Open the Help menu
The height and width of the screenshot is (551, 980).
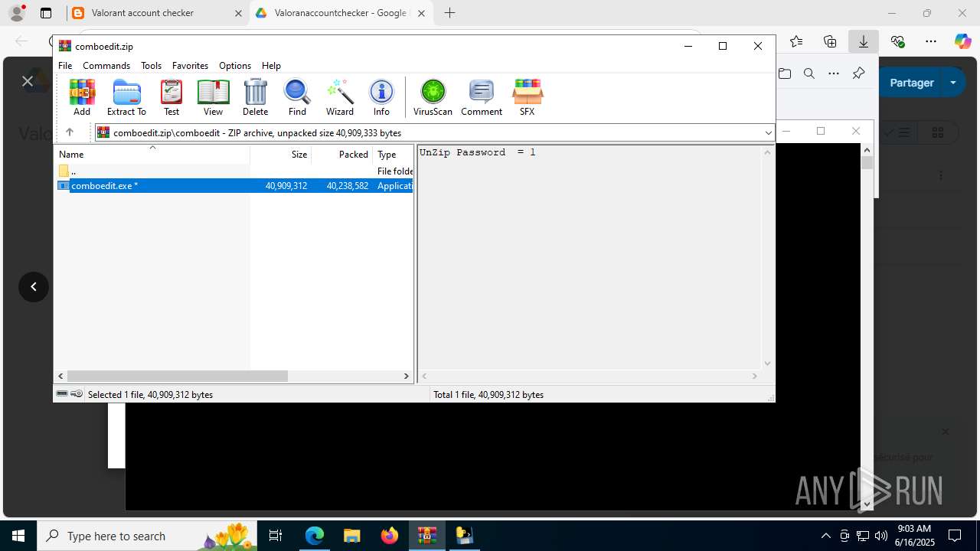tap(271, 66)
